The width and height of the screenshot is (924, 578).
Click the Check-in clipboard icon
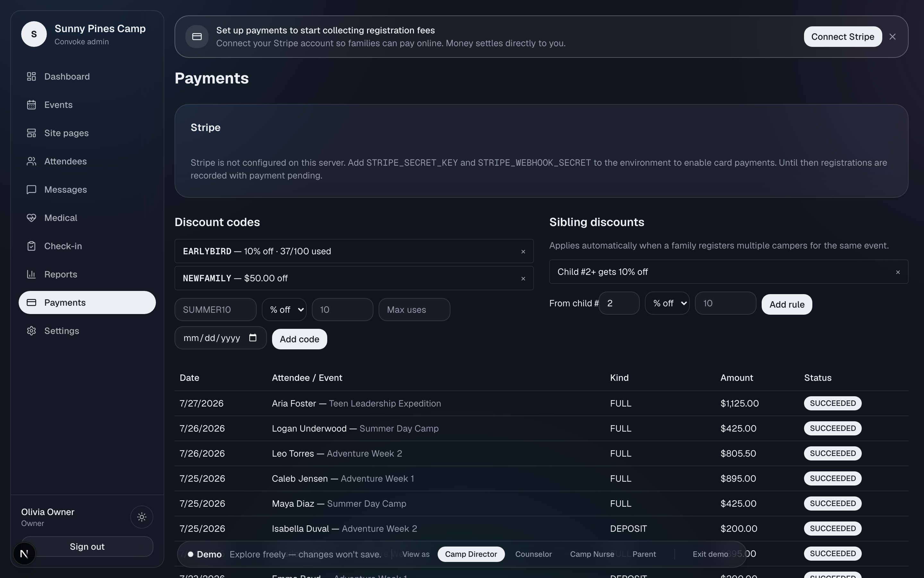(31, 246)
